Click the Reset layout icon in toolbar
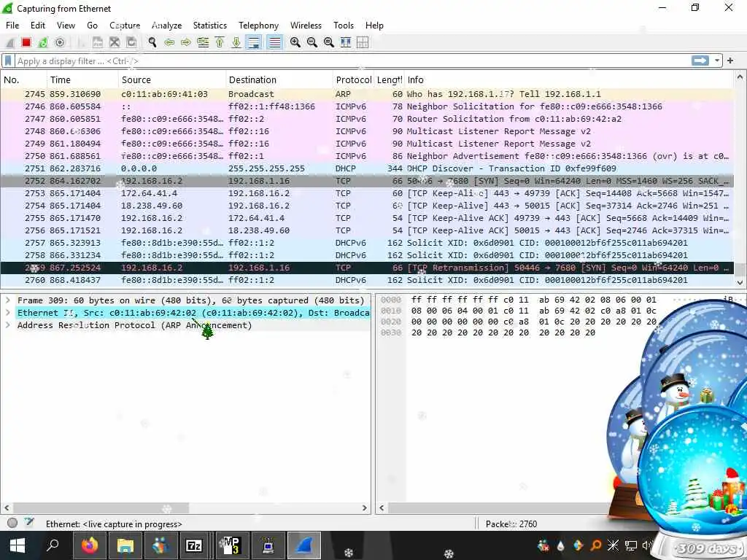747x560 pixels. 363,42
